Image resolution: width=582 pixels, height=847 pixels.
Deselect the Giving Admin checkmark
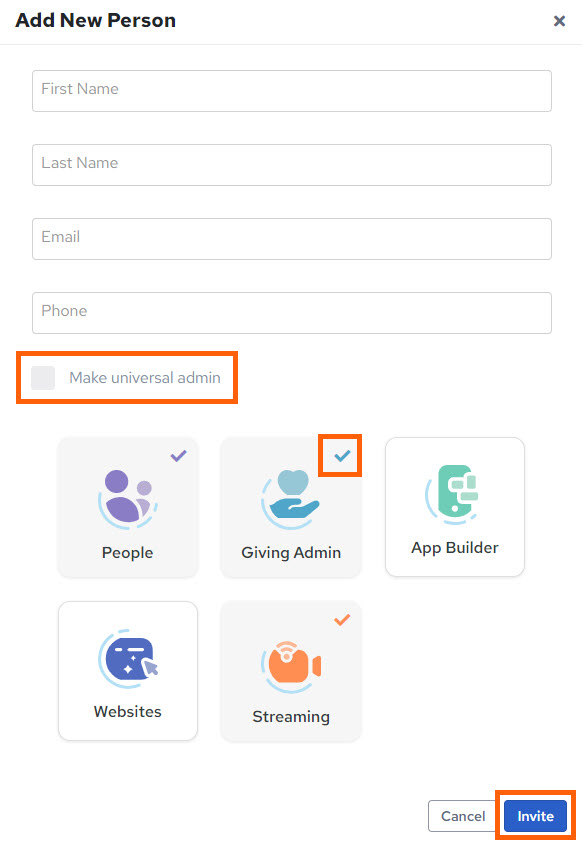[341, 455]
